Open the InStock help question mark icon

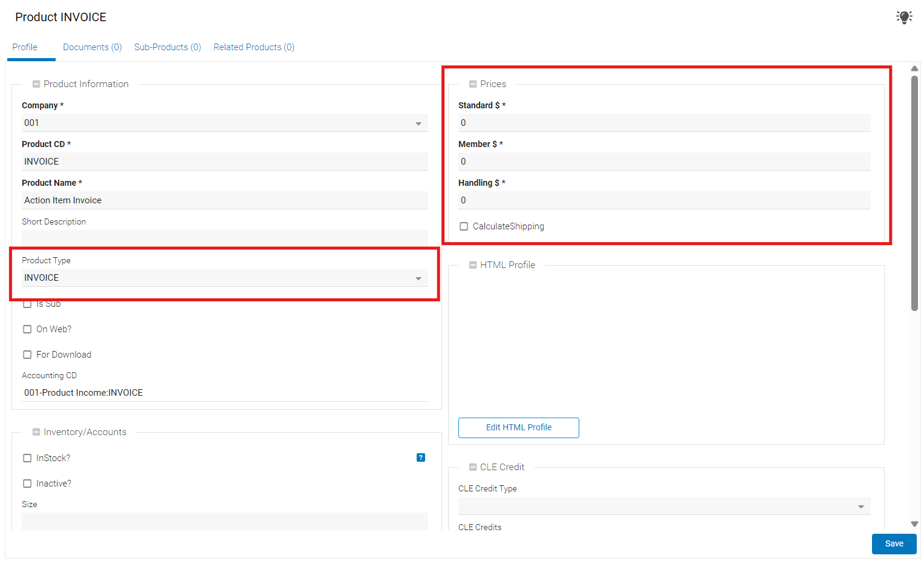tap(421, 457)
